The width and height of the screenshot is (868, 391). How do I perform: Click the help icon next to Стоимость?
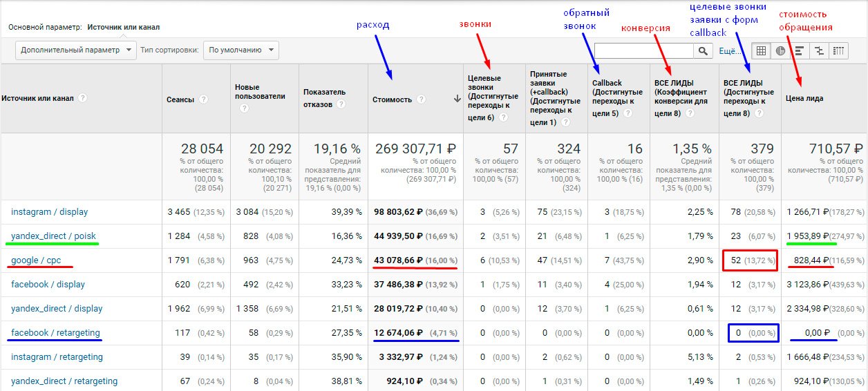click(x=422, y=99)
